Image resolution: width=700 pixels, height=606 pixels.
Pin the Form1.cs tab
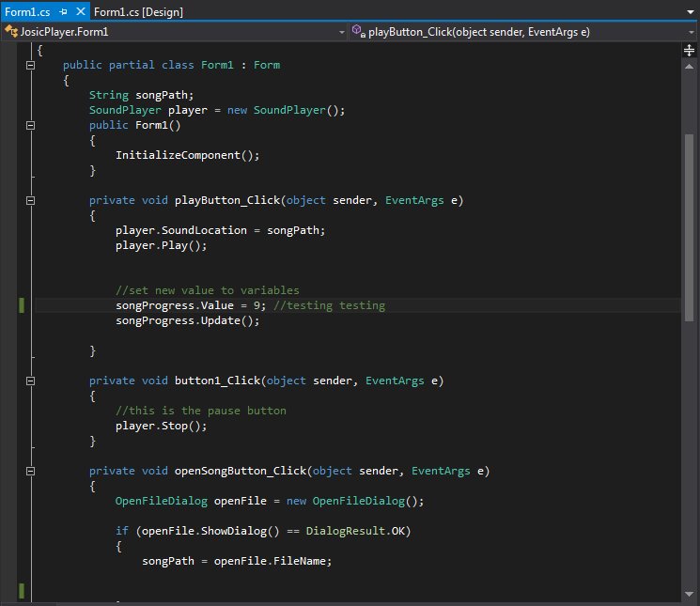tap(63, 12)
